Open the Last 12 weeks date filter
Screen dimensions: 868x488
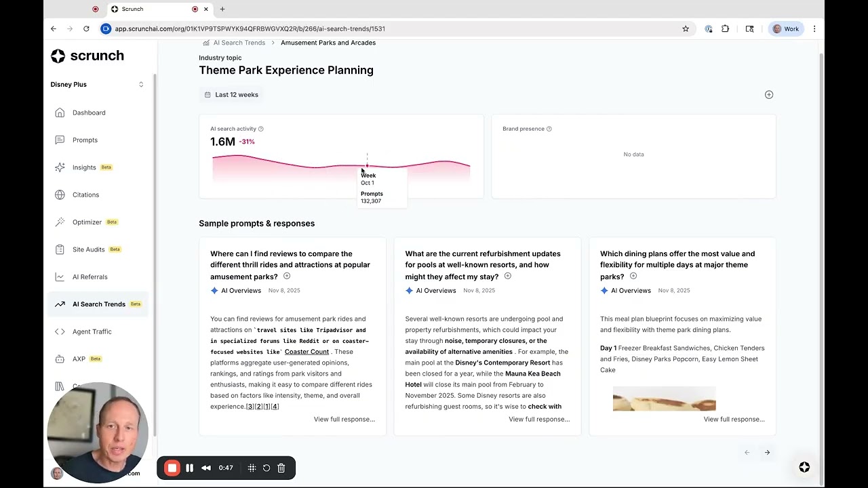click(x=231, y=95)
